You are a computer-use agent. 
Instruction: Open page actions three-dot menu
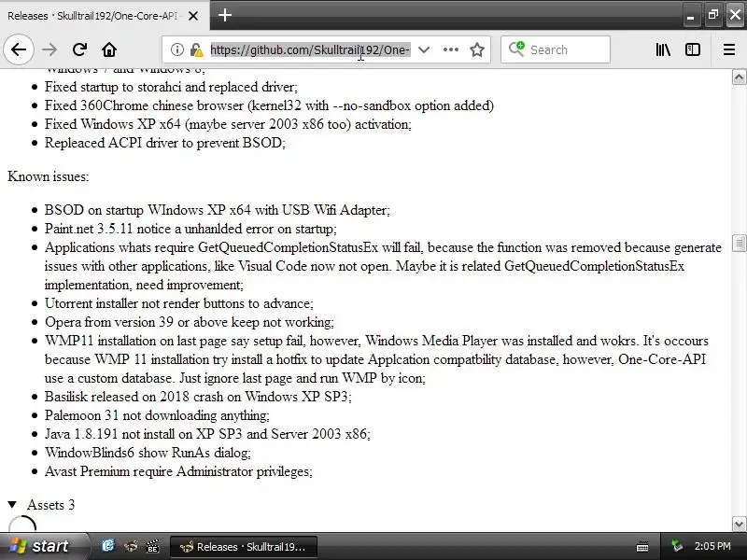(x=450, y=49)
